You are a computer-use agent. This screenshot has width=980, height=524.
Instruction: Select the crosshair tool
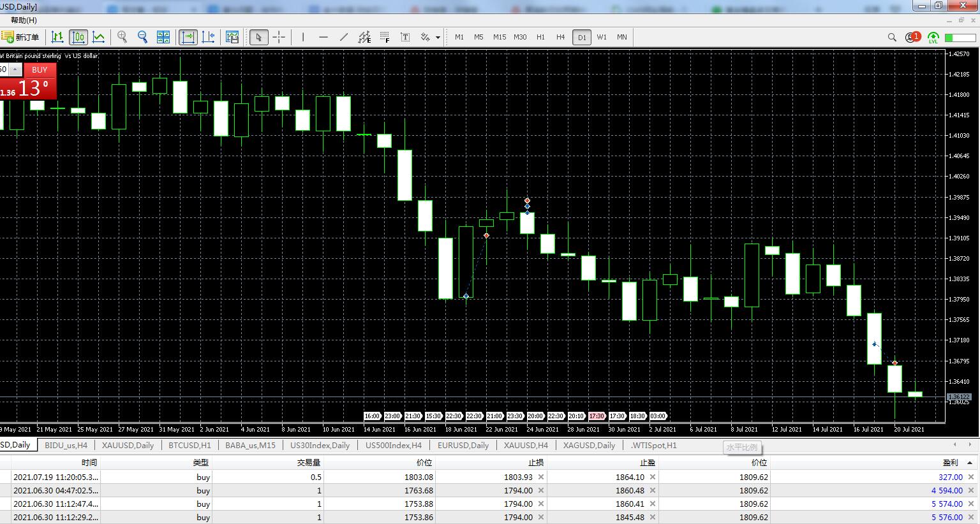tap(279, 37)
